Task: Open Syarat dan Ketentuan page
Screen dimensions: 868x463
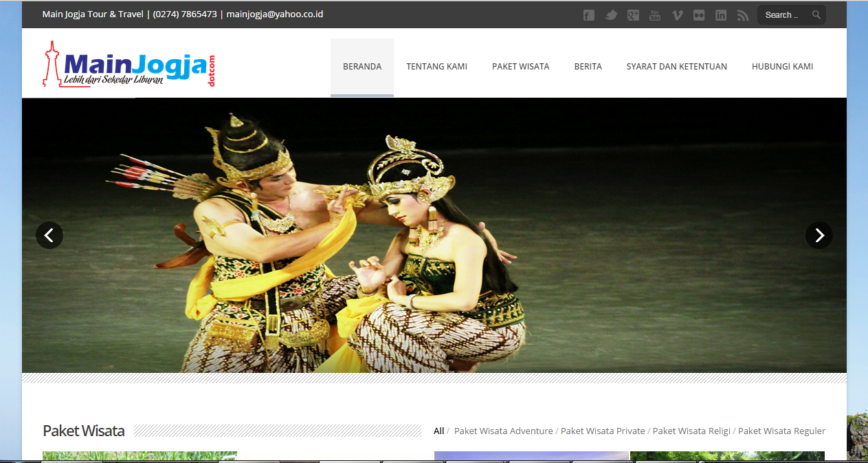Action: pyautogui.click(x=677, y=67)
